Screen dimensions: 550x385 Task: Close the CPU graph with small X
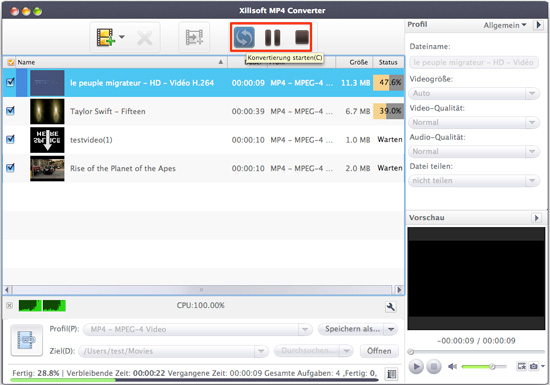(9, 305)
